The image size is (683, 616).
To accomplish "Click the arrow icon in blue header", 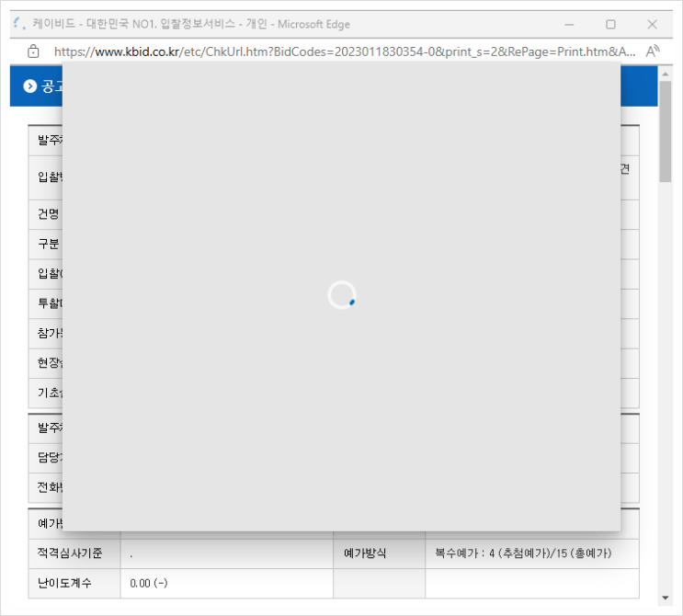I will pyautogui.click(x=29, y=86).
